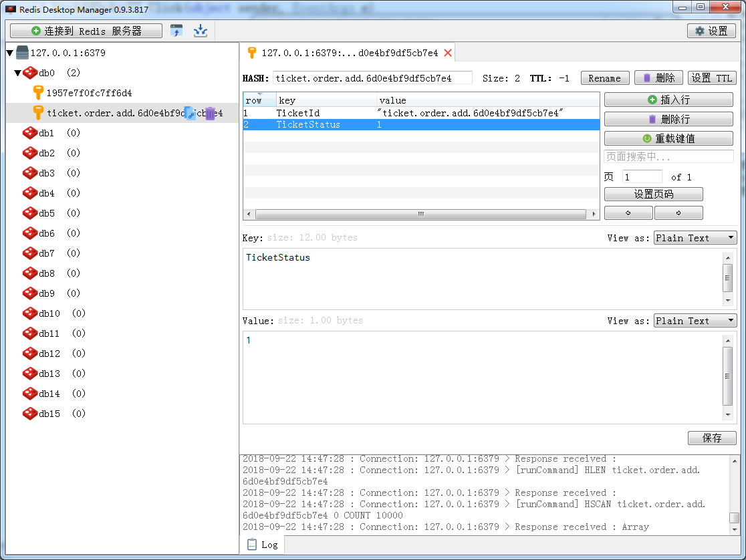Click the db10 database icon
Screen dimensions: 746x560
pyautogui.click(x=30, y=313)
